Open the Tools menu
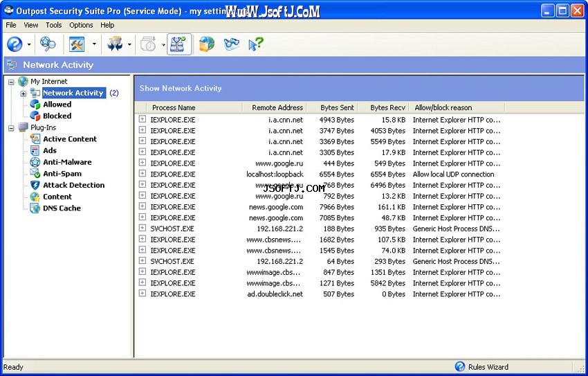 click(54, 25)
